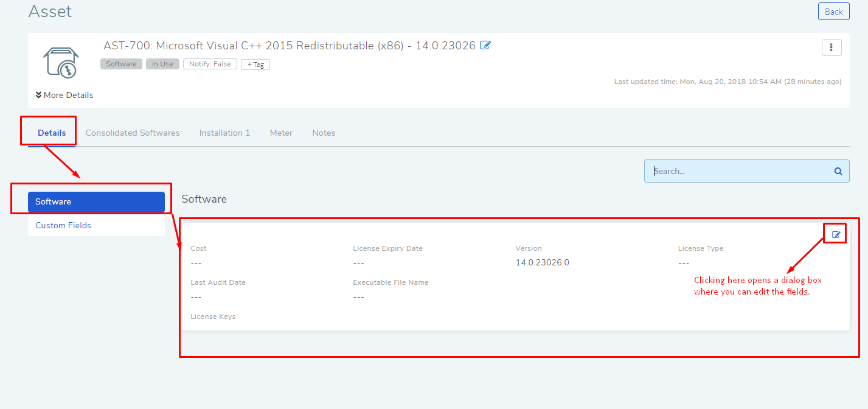Viewport: 868px width, 409px height.
Task: Click the License Type label
Action: (x=701, y=248)
